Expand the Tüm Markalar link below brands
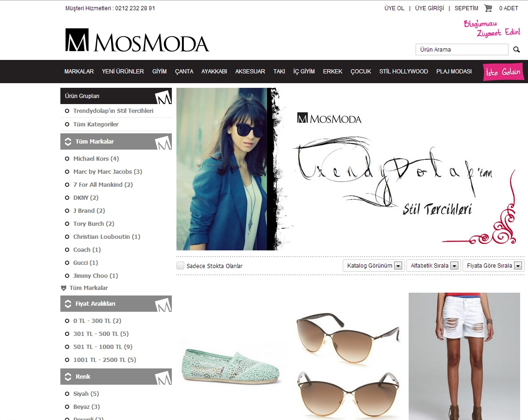Image resolution: width=528 pixels, height=420 pixels. (89, 288)
